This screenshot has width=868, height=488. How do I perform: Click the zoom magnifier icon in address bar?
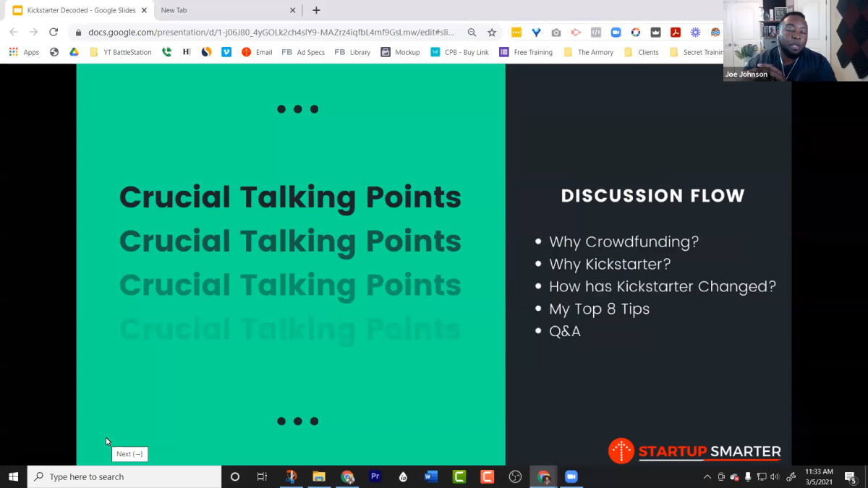(472, 32)
